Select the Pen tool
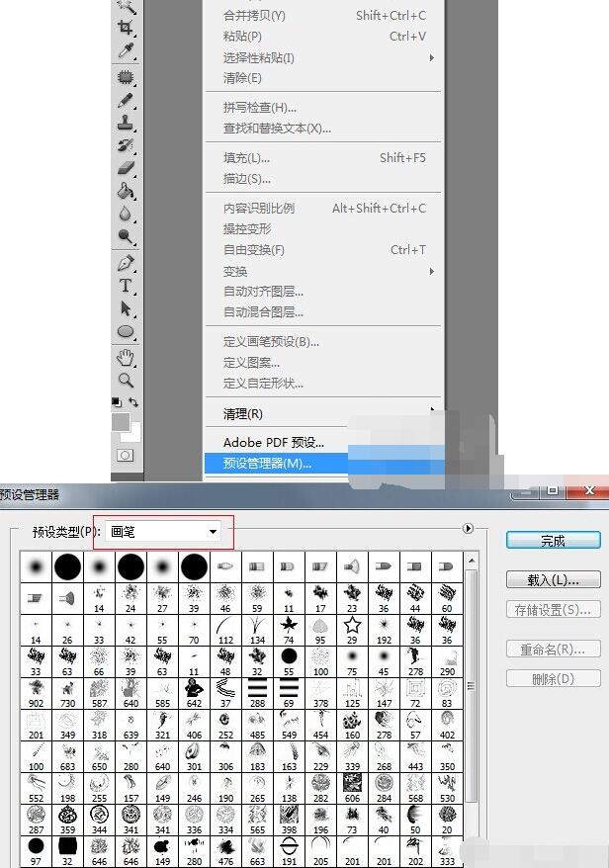Screen dimensions: 609x868 [127, 263]
